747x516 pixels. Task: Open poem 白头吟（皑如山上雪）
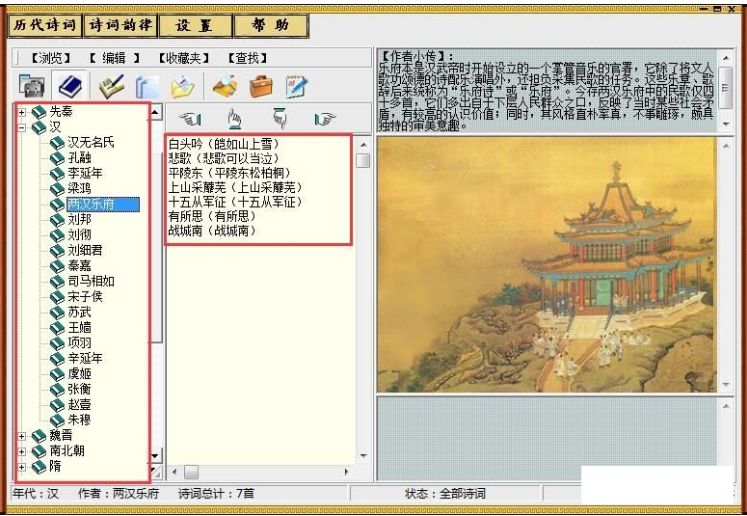click(x=224, y=144)
